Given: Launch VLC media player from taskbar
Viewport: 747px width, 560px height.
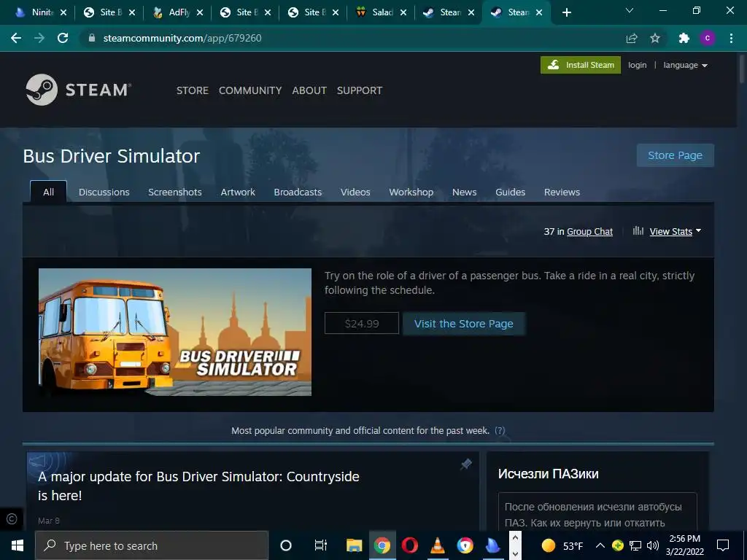Looking at the screenshot, I should click(438, 545).
